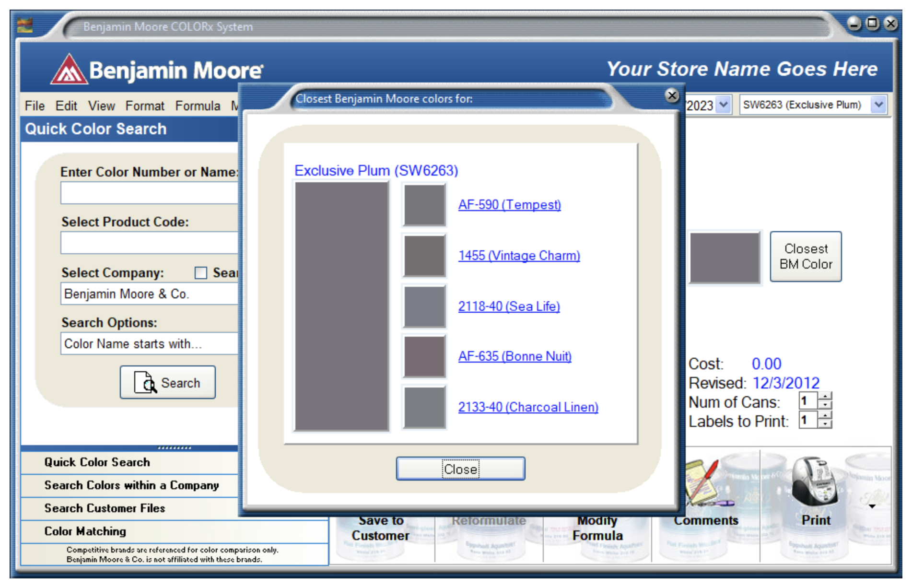912x588 pixels.
Task: Click the Reformulate button
Action: pos(489,520)
